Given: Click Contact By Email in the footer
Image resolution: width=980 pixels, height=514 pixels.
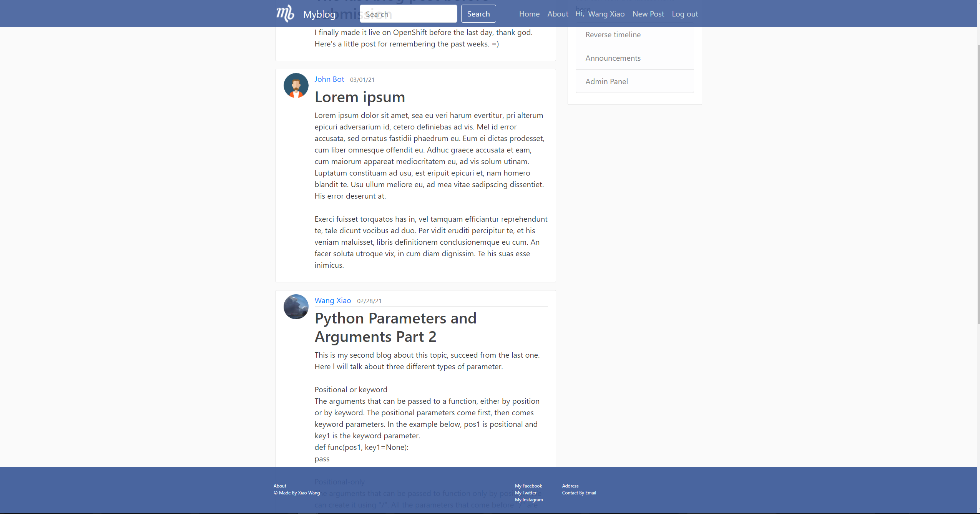Looking at the screenshot, I should point(579,492).
